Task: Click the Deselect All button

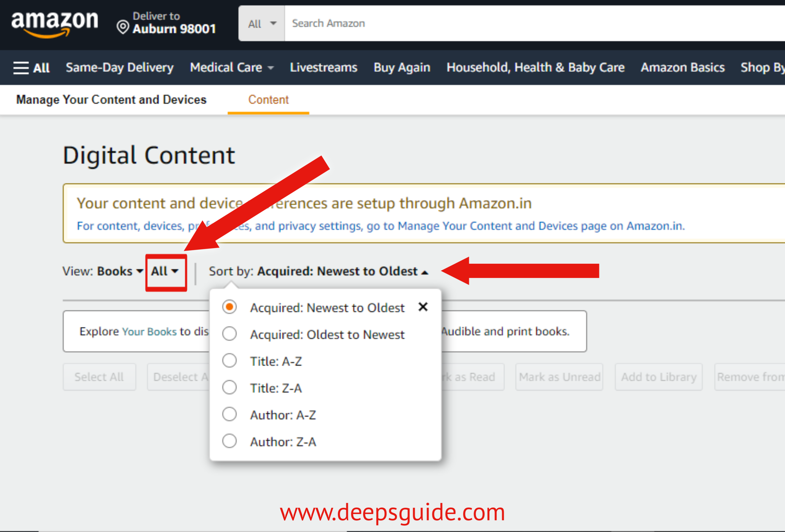Action: [178, 377]
